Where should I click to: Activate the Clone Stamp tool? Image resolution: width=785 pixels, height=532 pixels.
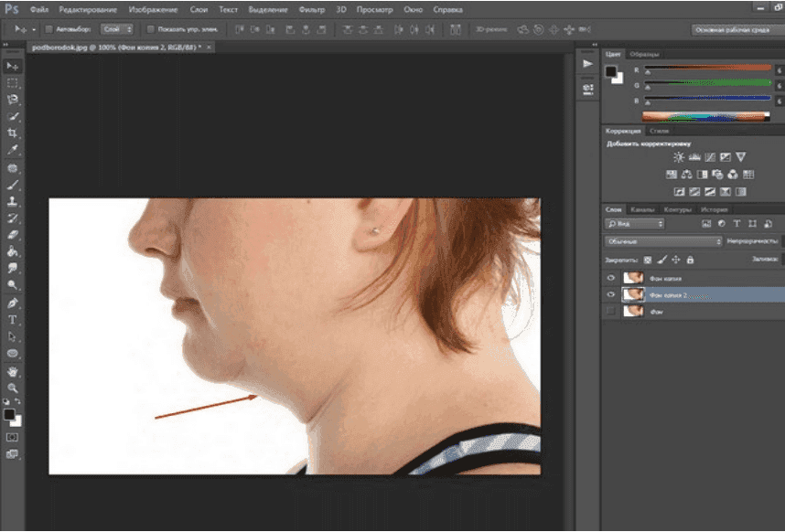pyautogui.click(x=13, y=201)
